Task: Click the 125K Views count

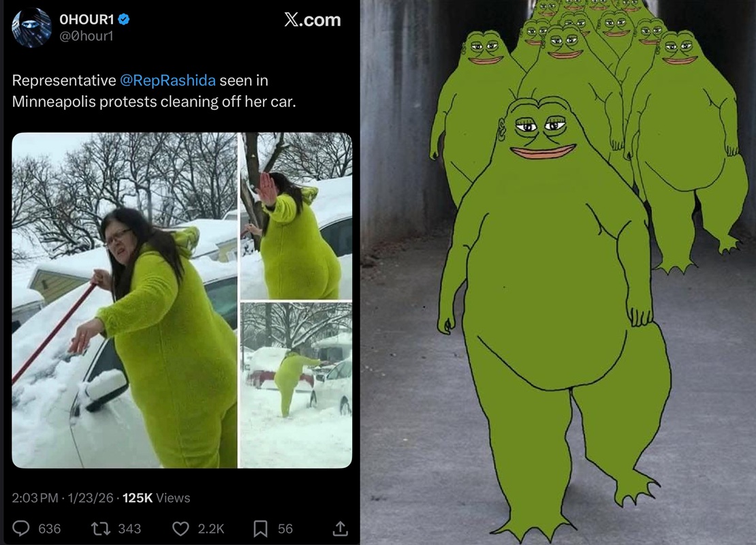Action: pos(156,498)
